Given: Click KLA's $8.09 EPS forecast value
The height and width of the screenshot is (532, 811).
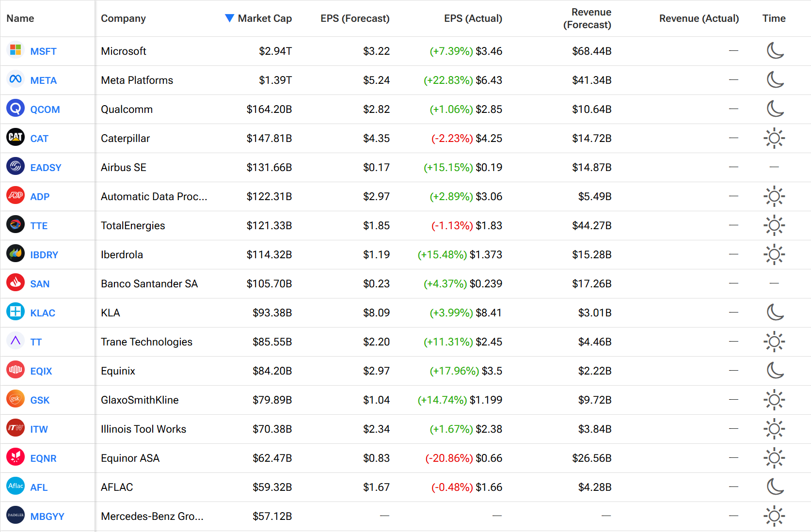Looking at the screenshot, I should tap(377, 313).
